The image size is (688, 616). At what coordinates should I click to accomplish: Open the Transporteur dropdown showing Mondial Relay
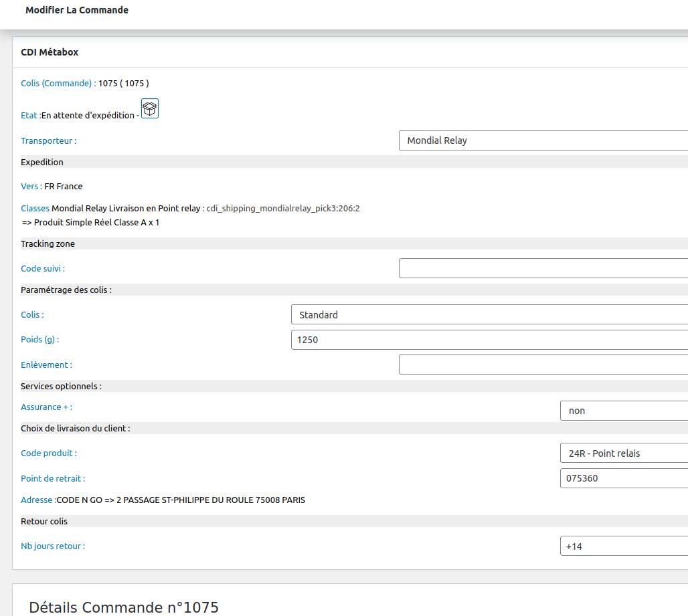coord(543,140)
